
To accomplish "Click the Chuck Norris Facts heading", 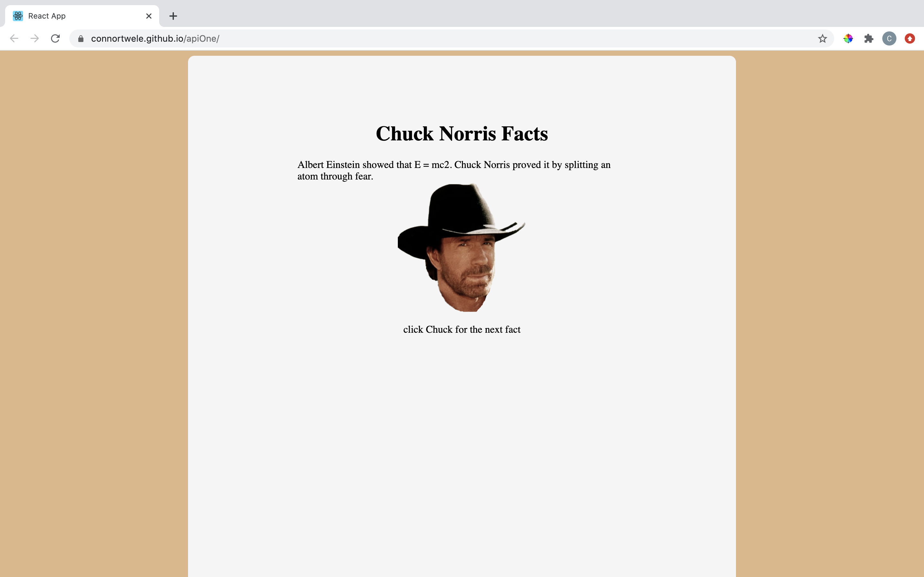I will [462, 134].
